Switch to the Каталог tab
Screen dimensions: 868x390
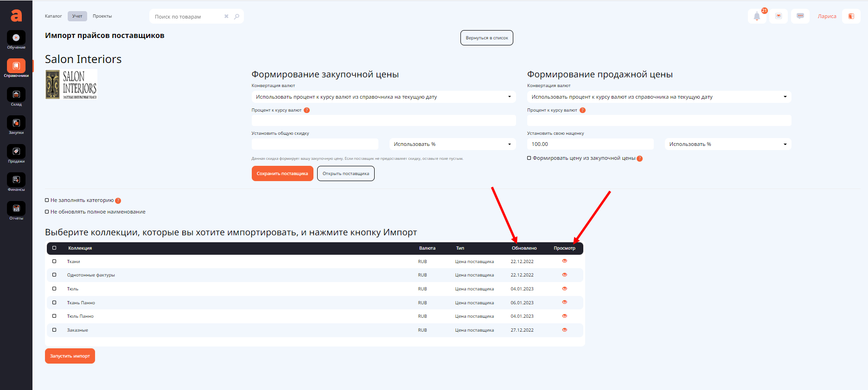tap(53, 16)
